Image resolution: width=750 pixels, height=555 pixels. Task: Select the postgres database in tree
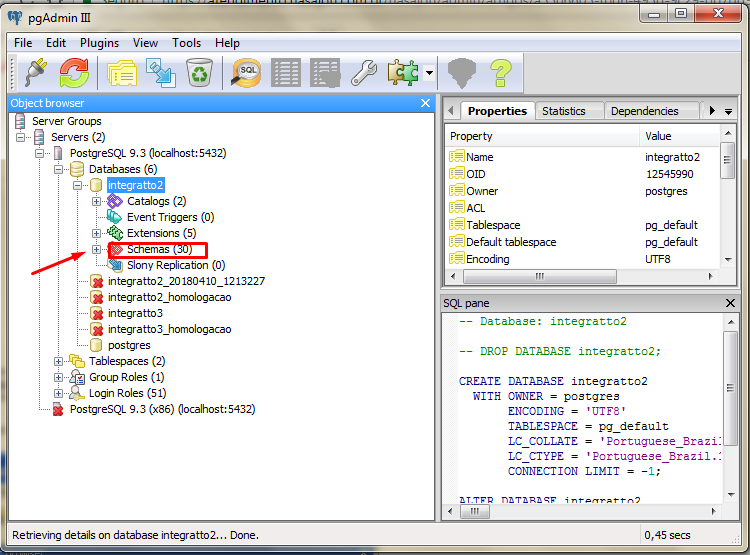pyautogui.click(x=129, y=345)
